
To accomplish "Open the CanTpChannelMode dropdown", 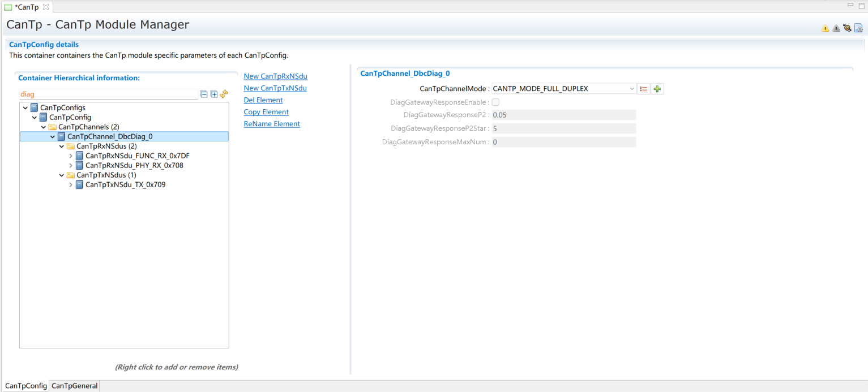I will tap(632, 89).
